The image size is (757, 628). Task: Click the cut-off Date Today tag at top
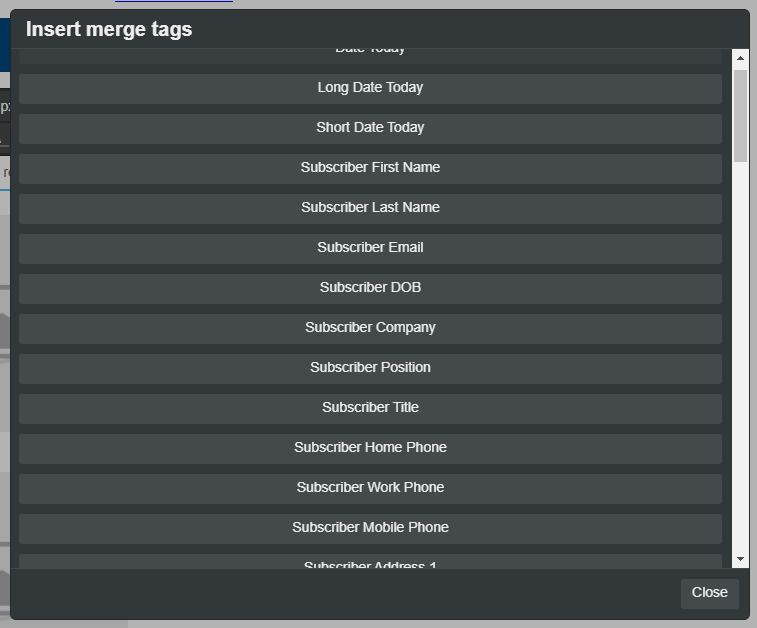[370, 55]
